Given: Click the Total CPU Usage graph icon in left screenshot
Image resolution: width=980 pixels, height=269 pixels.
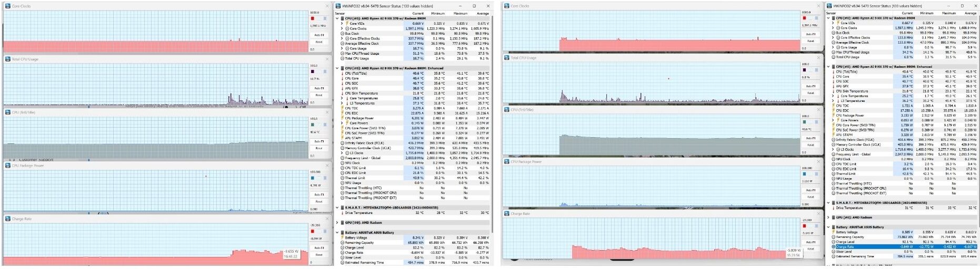Looking at the screenshot, I should click(8, 59).
